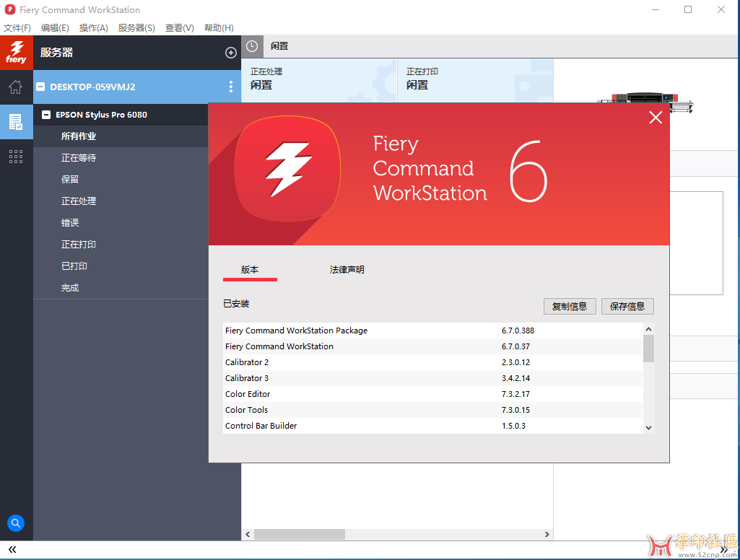Switch to the 版本 tab
Image resolution: width=740 pixels, height=560 pixels.
coord(250,269)
